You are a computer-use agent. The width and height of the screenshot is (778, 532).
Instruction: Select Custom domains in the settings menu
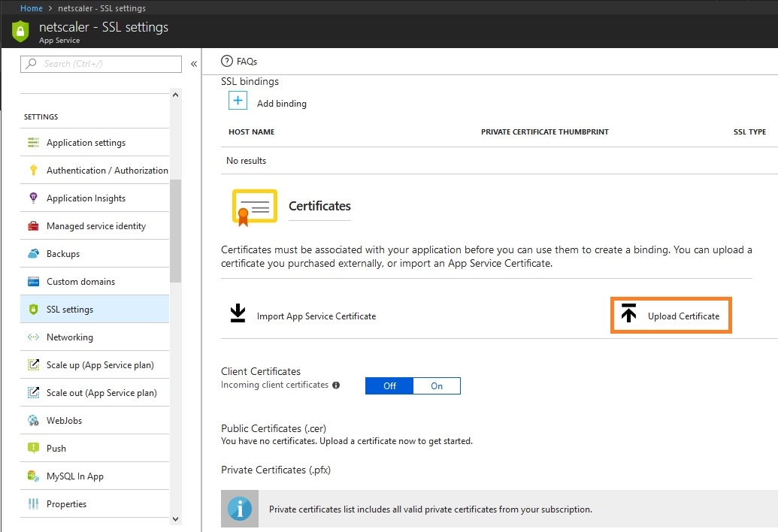[x=95, y=282]
